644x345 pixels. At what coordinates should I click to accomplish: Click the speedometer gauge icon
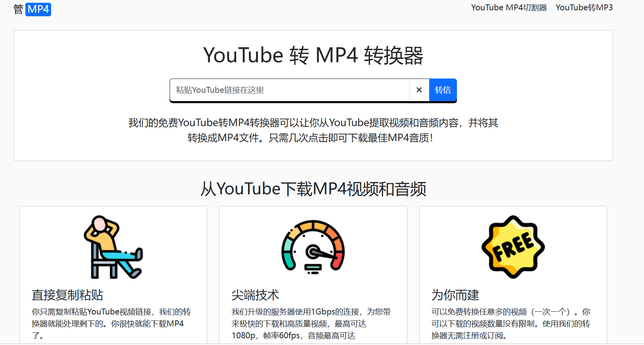click(313, 247)
